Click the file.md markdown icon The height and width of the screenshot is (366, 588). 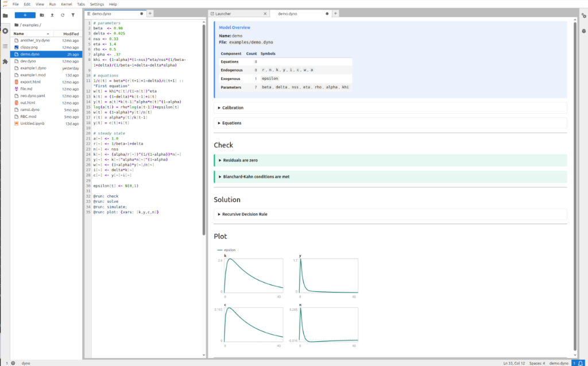click(17, 89)
